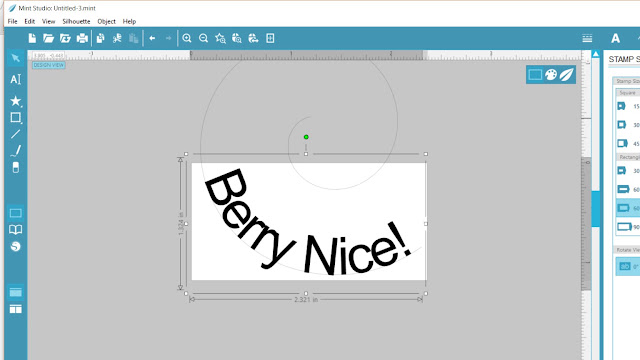Open the Object menu
The height and width of the screenshot is (360, 640).
(x=106, y=21)
